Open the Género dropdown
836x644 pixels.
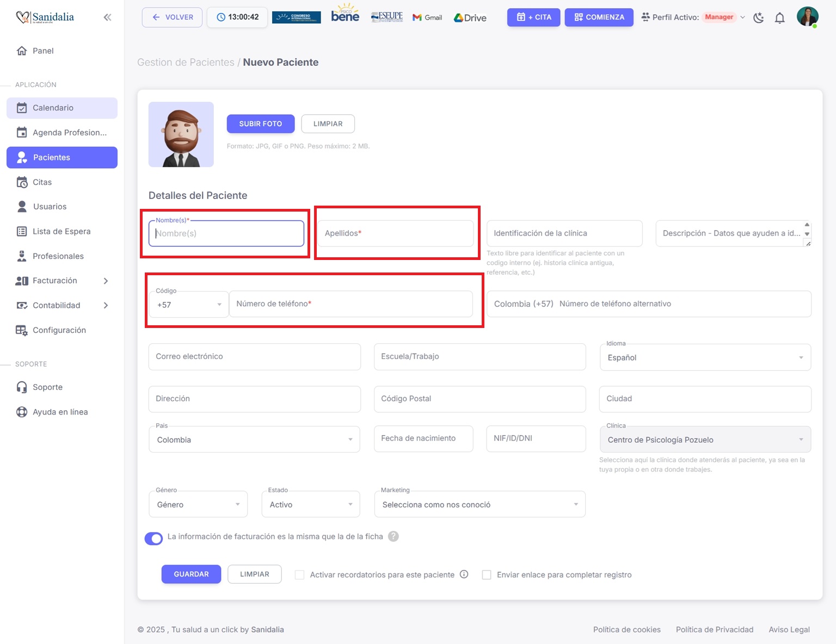pos(198,505)
